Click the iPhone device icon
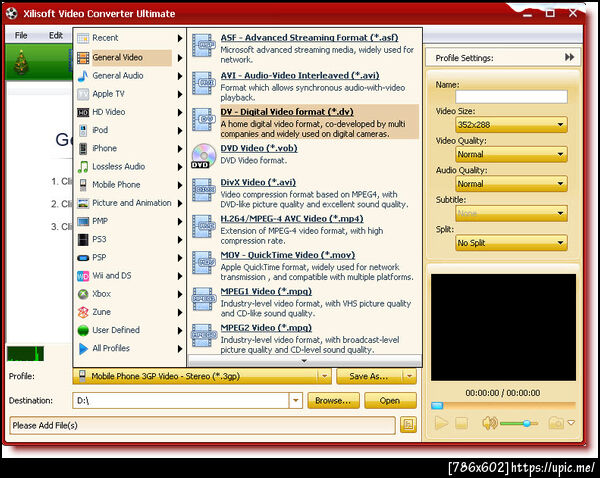600x478 pixels. tap(83, 148)
